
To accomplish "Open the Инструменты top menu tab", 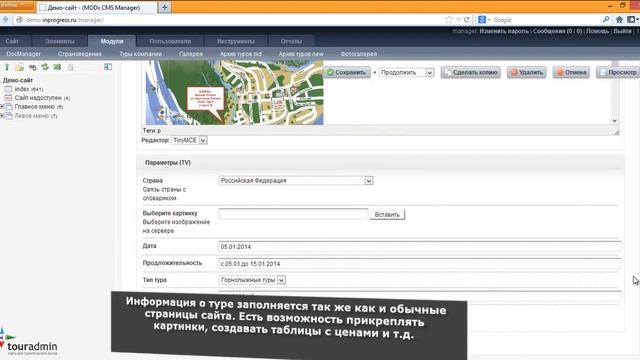I will [x=236, y=41].
